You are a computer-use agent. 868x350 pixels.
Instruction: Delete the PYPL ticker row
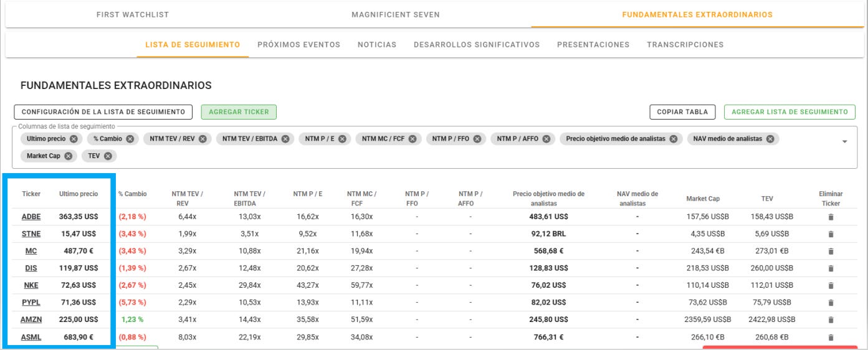830,303
